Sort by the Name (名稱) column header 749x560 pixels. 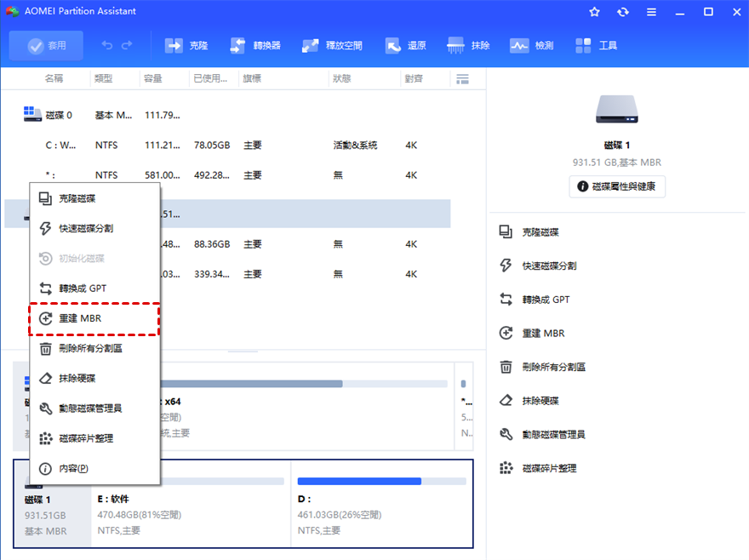(54, 78)
